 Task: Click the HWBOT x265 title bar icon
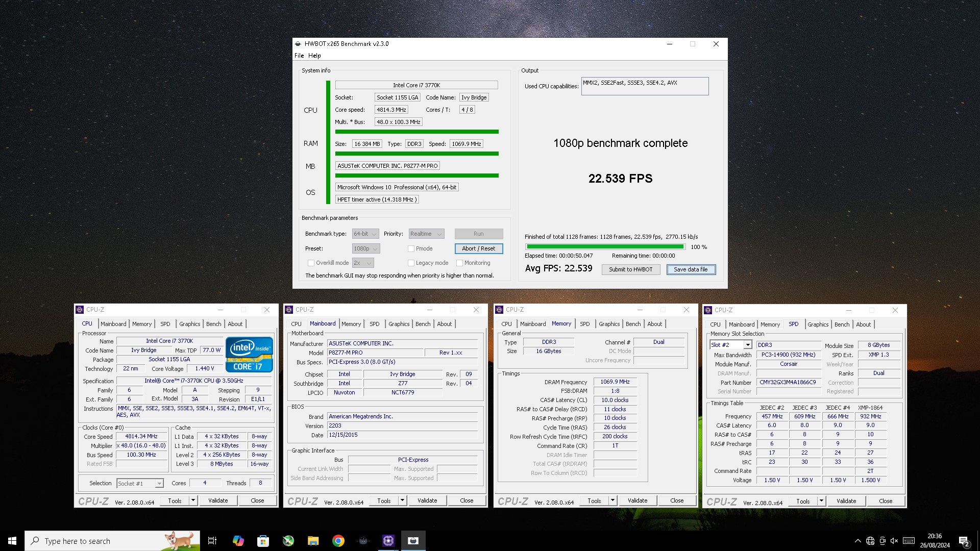click(298, 44)
